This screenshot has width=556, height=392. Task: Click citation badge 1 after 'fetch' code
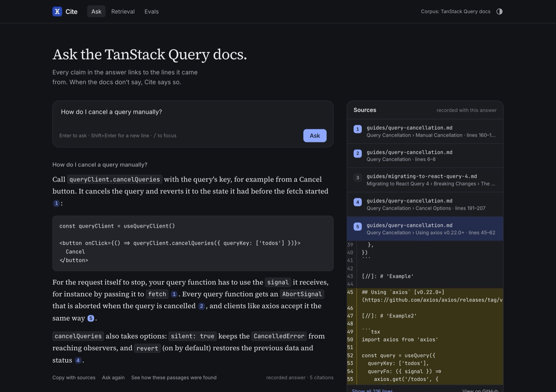[174, 294]
